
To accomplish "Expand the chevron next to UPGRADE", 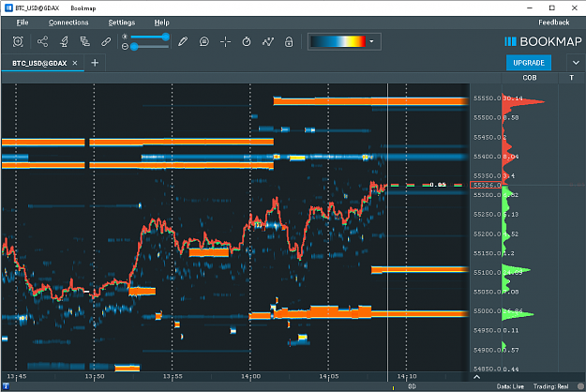I will [576, 63].
